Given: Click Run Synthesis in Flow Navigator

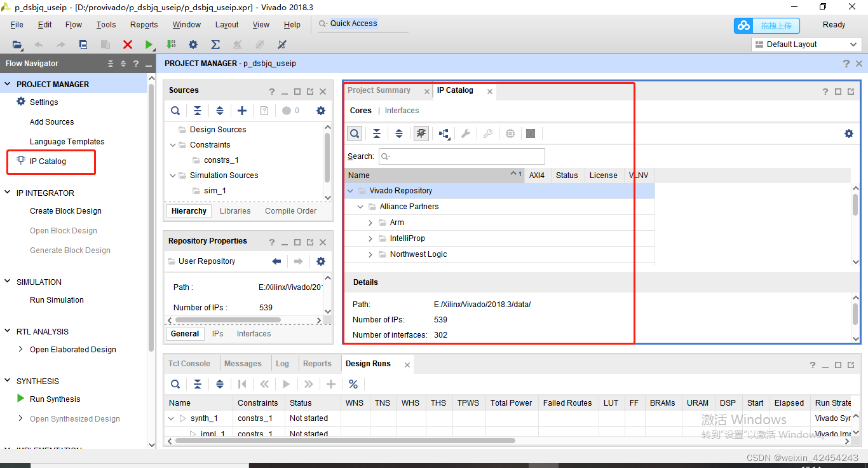Looking at the screenshot, I should 55,399.
